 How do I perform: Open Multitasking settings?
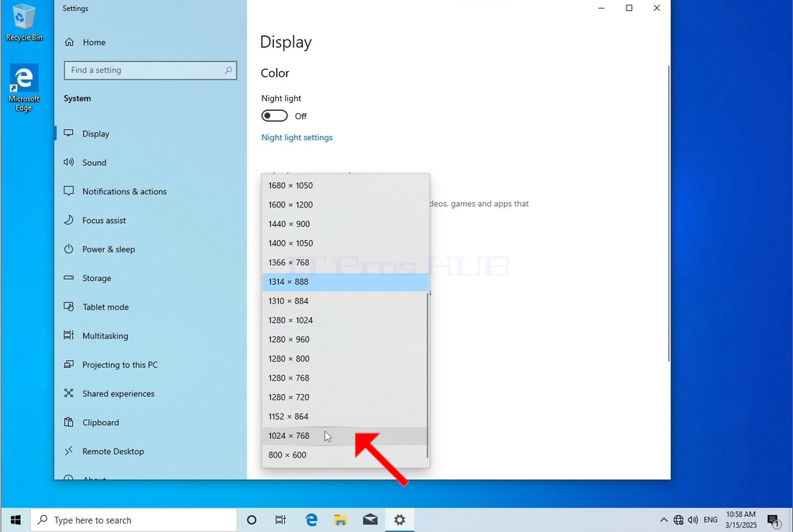click(150, 335)
